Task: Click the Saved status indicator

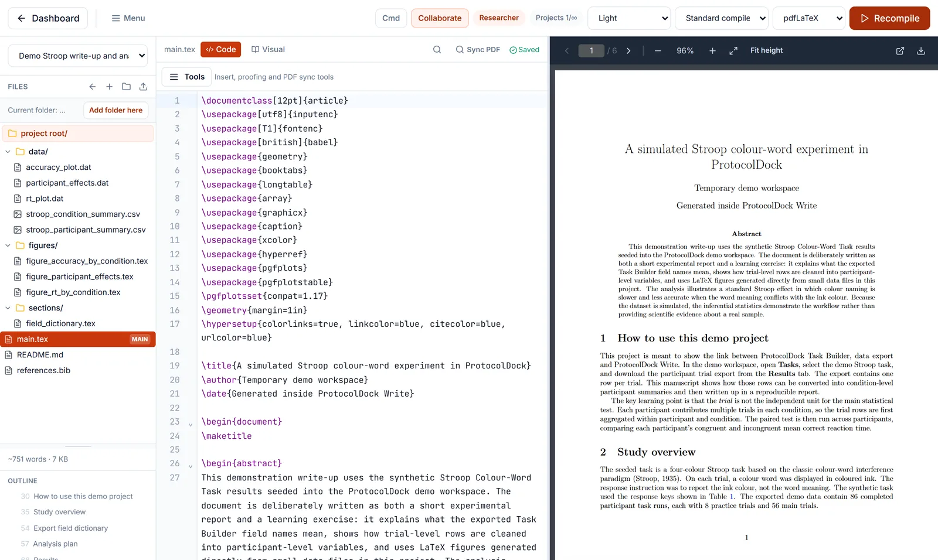Action: [x=524, y=50]
